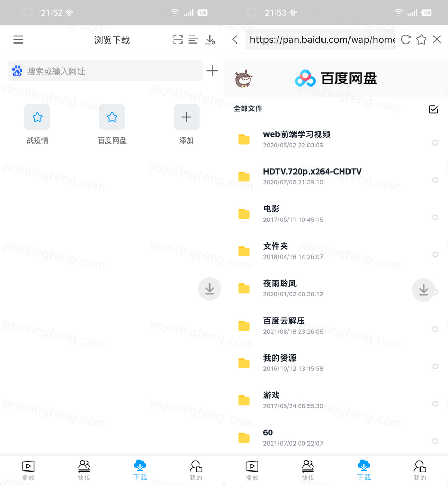Click the 全部文件 heading
This screenshot has height=485, width=448.
pyautogui.click(x=248, y=109)
